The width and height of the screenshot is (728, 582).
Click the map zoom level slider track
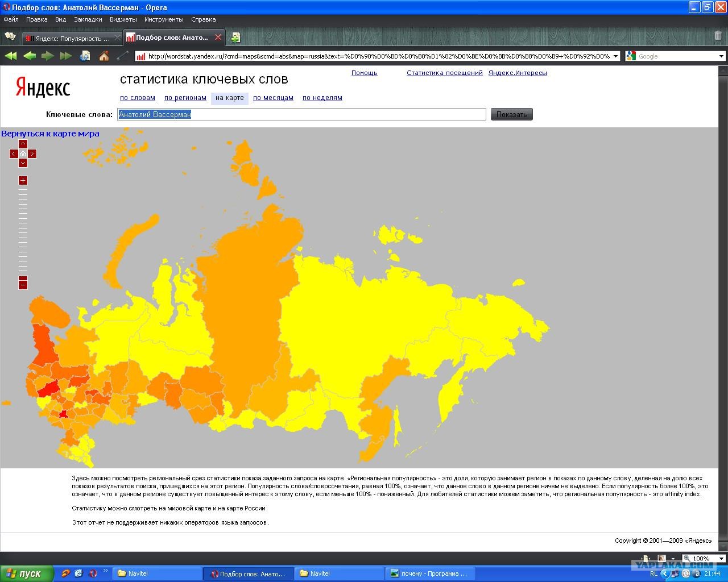pyautogui.click(x=23, y=232)
